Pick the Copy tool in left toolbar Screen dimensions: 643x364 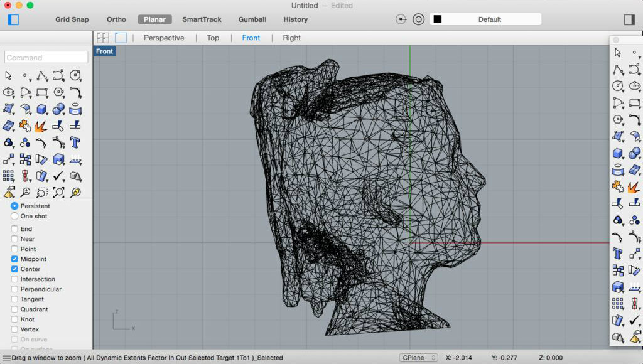click(25, 159)
